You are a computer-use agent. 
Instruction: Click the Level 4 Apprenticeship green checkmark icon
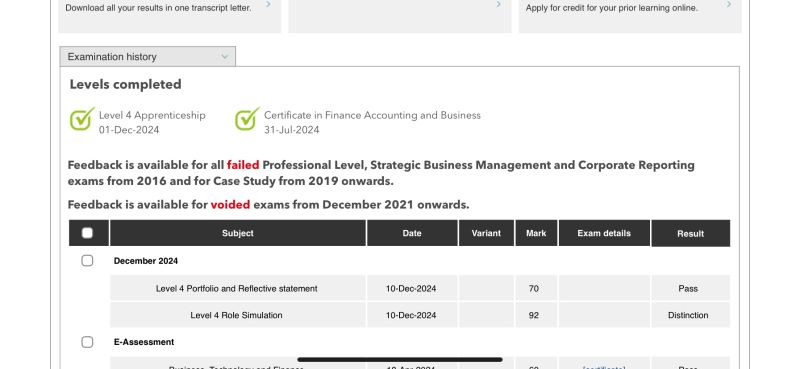(x=82, y=119)
